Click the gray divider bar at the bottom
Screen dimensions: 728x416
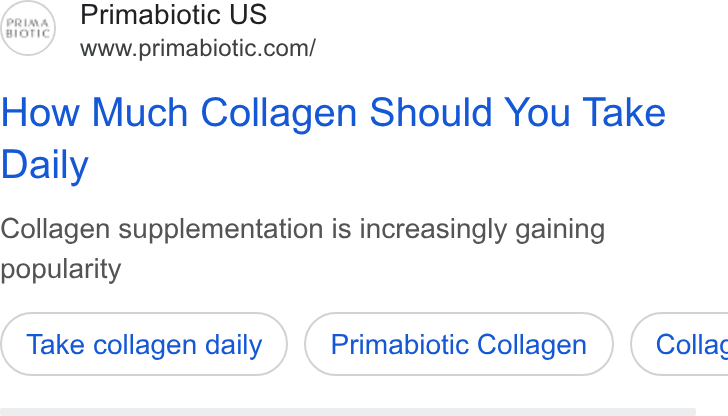[x=348, y=412]
